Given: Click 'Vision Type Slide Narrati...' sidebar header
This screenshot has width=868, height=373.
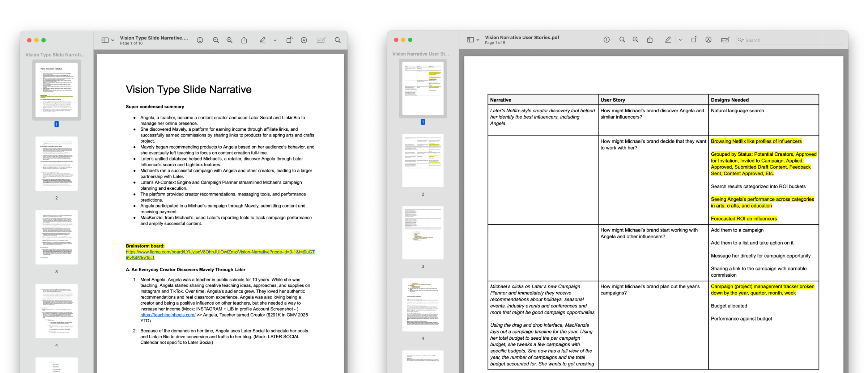Looking at the screenshot, I should (x=55, y=55).
